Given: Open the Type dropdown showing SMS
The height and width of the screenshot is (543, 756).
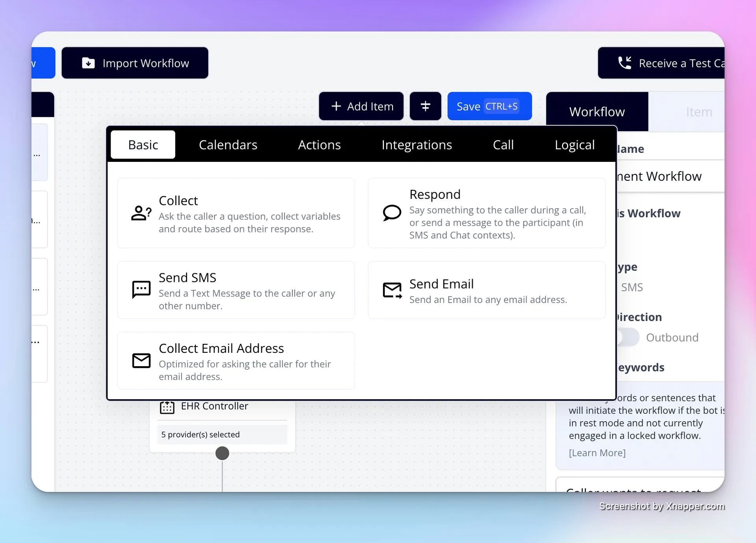Looking at the screenshot, I should (632, 287).
